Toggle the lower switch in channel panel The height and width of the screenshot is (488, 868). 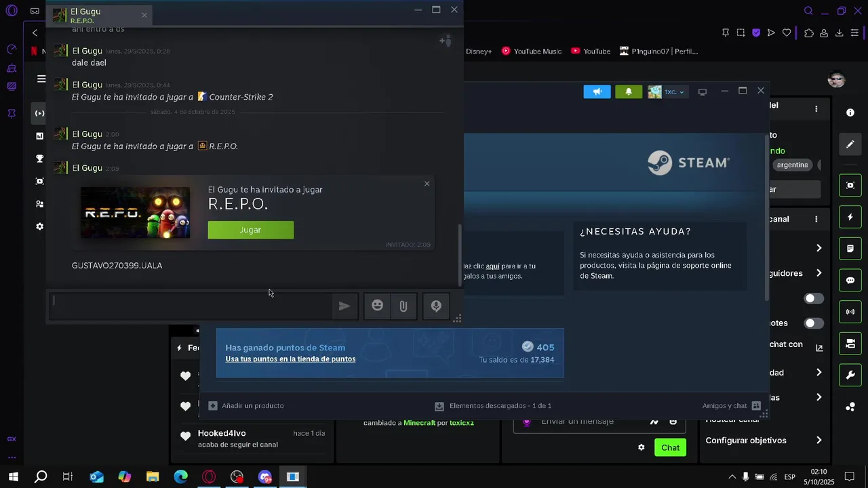[814, 323]
